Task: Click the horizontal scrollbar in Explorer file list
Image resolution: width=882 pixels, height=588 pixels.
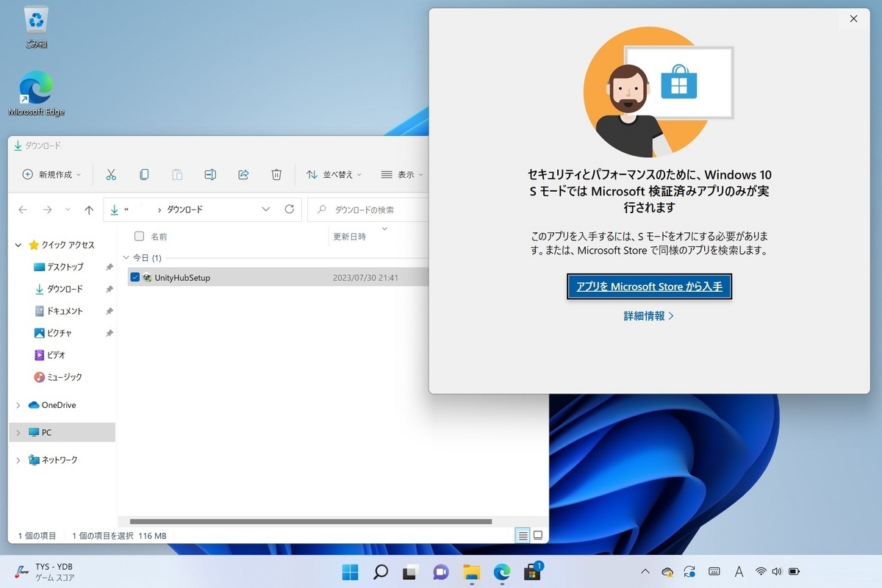Action: pos(311,521)
